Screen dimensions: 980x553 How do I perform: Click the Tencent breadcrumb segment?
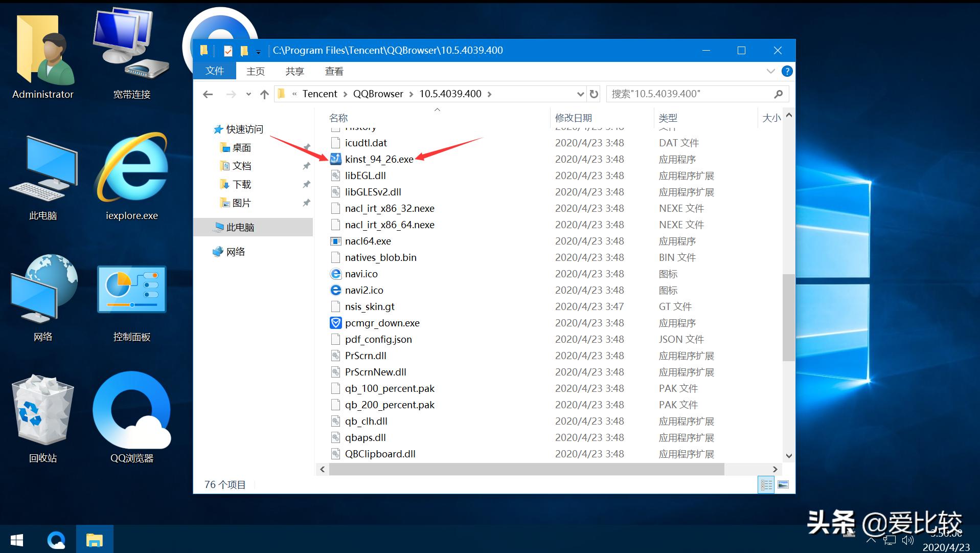click(320, 94)
